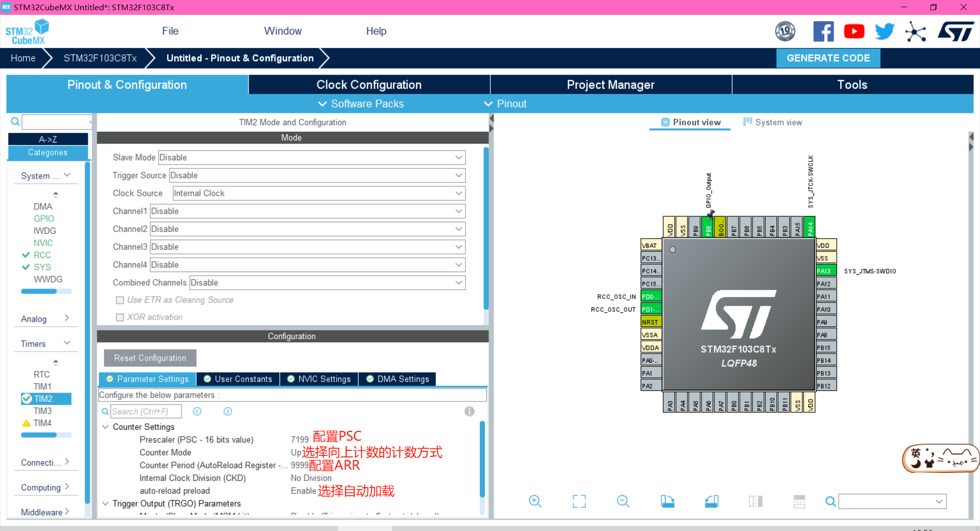The height and width of the screenshot is (531, 980).
Task: Click the Reset Configuration button
Action: (150, 358)
